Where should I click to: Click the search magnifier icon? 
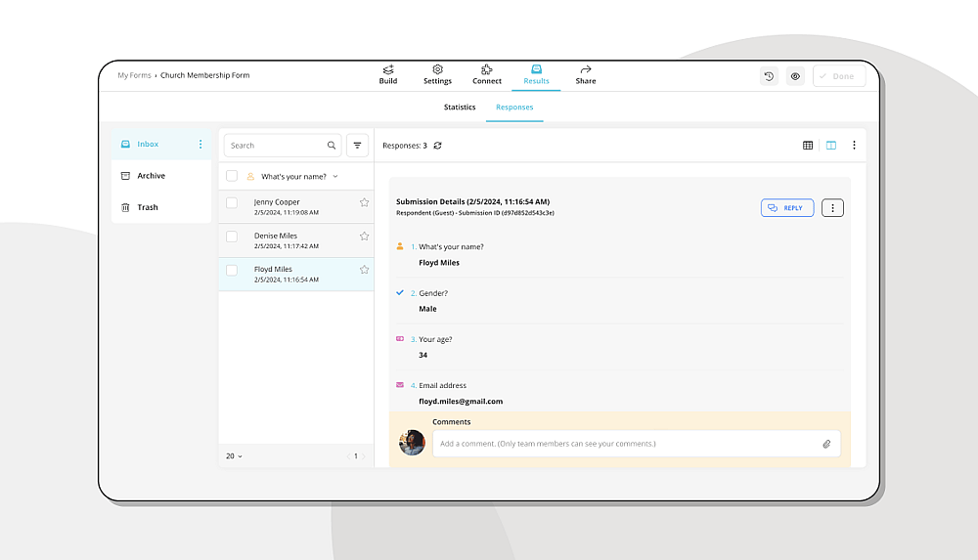pos(332,146)
